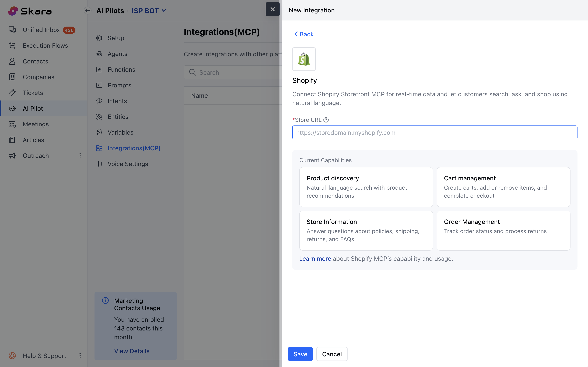Click the Shopify logo thumbnail
Screen dimensions: 588x367
(x=304, y=59)
